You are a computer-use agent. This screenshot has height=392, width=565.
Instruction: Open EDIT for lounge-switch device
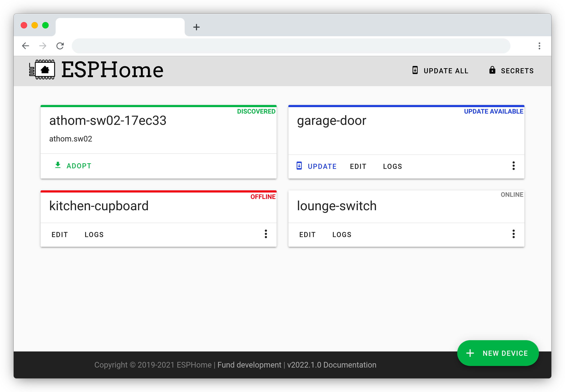tap(308, 234)
